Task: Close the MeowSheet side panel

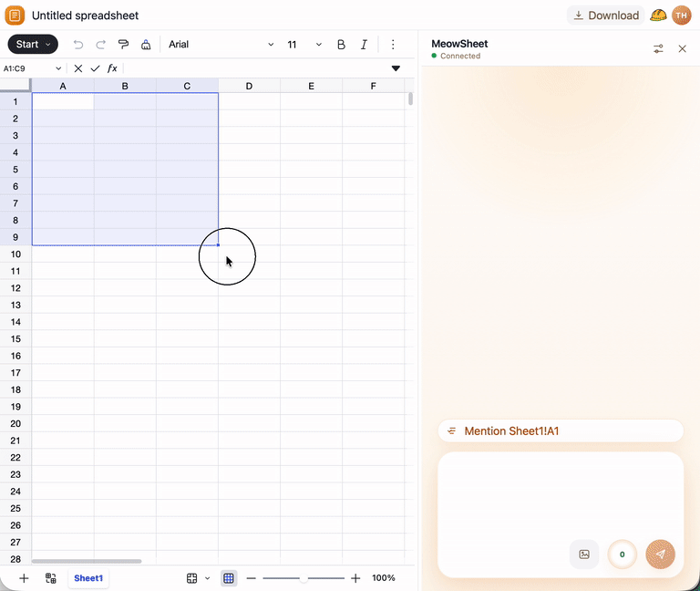Action: pos(682,48)
